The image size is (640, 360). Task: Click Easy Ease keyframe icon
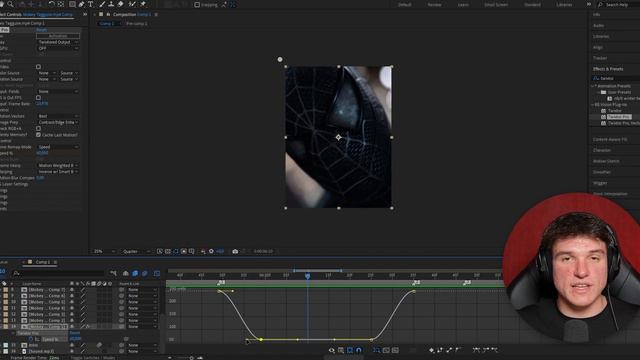click(x=476, y=350)
